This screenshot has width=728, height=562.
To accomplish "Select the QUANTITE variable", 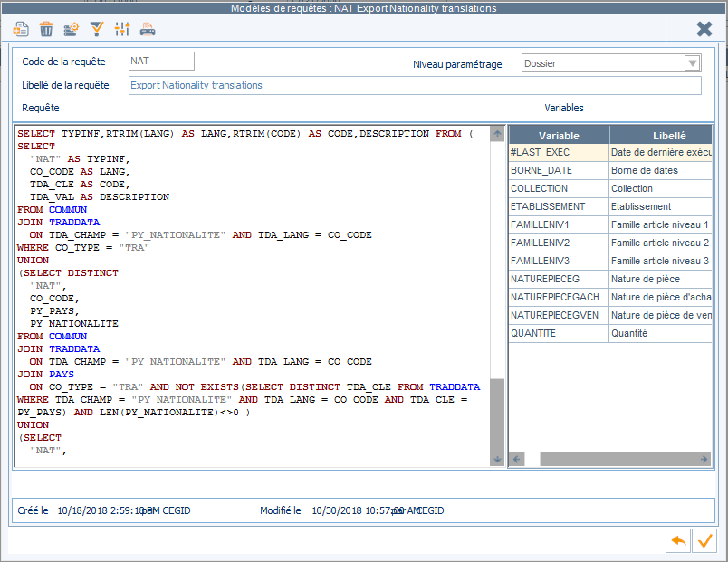I will [559, 334].
